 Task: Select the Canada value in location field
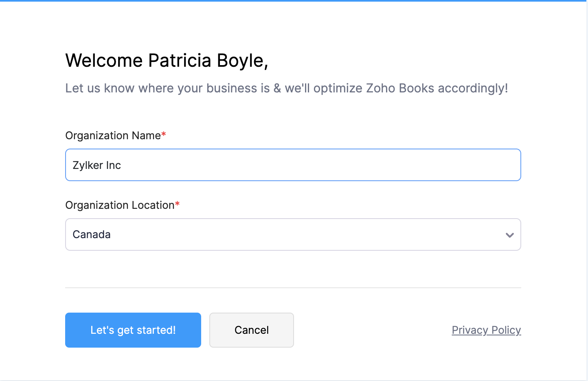point(92,234)
